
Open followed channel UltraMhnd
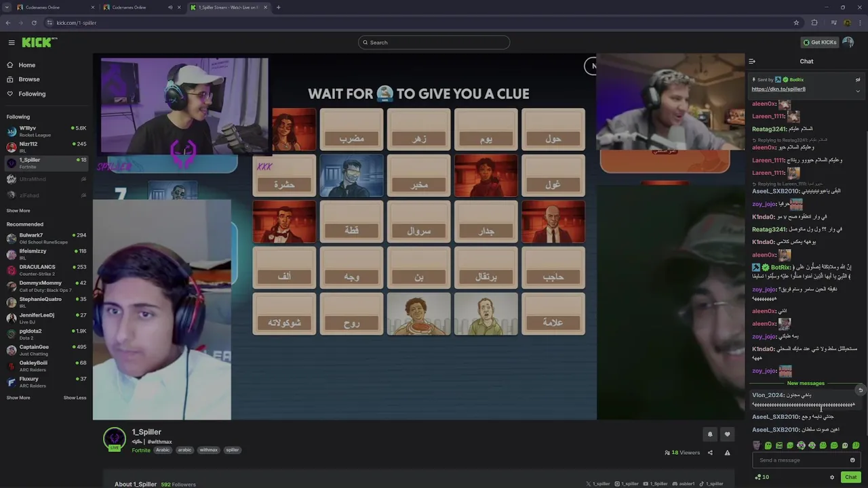point(46,179)
